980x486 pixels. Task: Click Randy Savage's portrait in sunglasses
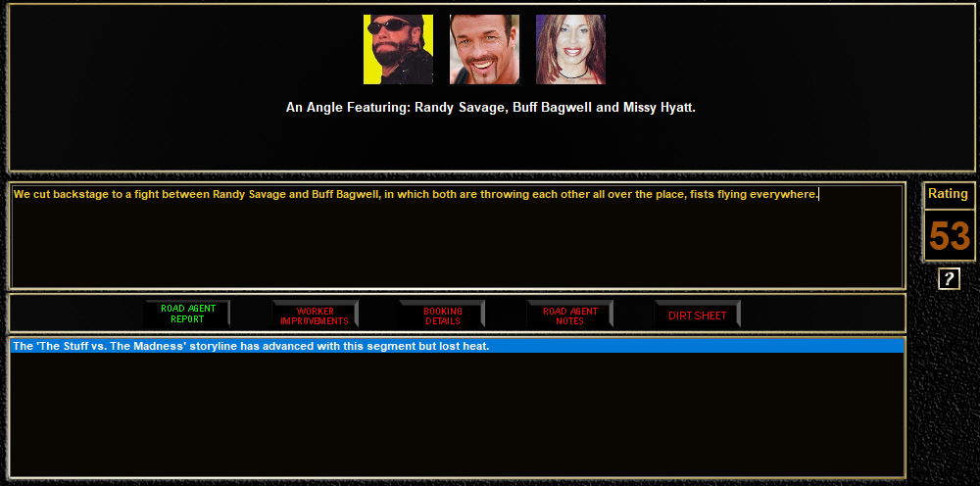[x=398, y=49]
